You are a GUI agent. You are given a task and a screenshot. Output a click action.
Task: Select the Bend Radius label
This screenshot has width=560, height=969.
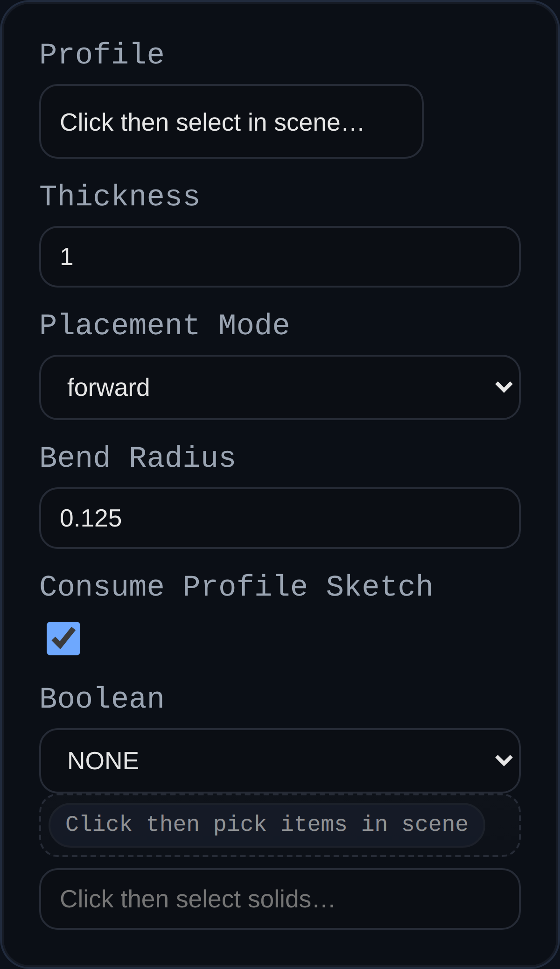click(137, 457)
